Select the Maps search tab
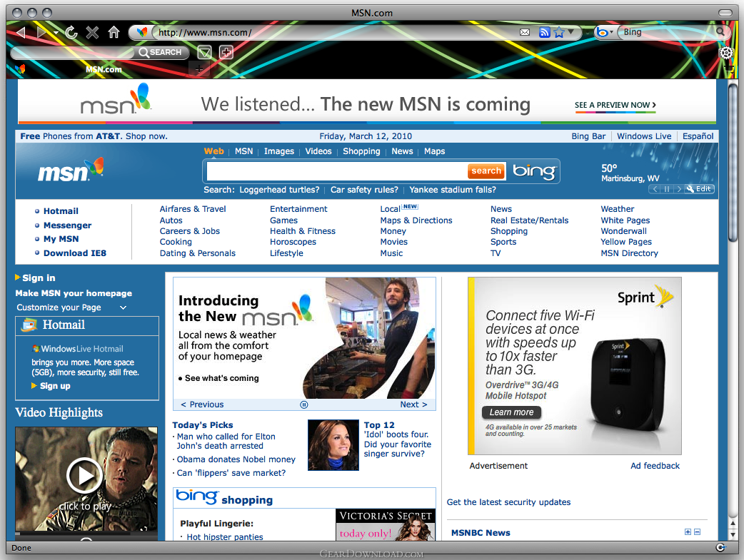744x560 pixels. [434, 151]
